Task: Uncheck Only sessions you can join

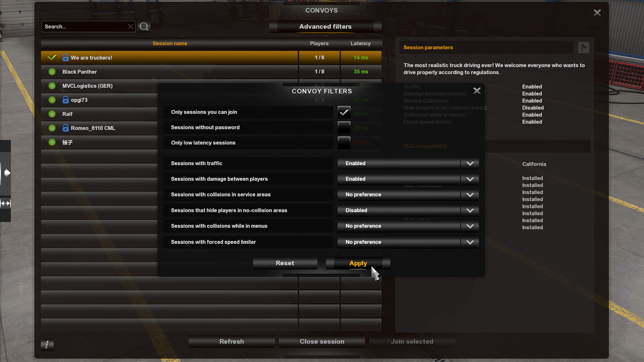Action: pyautogui.click(x=344, y=112)
